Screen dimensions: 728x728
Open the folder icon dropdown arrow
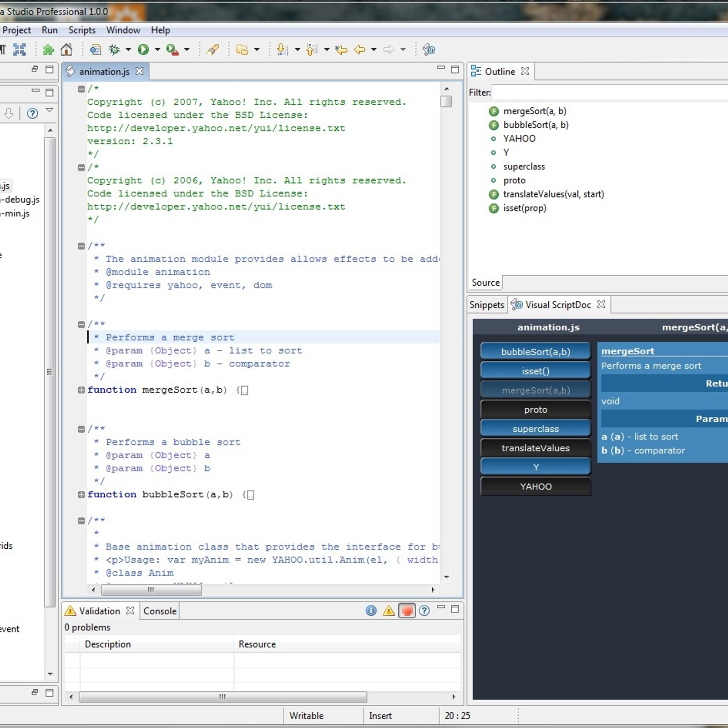coord(257,49)
